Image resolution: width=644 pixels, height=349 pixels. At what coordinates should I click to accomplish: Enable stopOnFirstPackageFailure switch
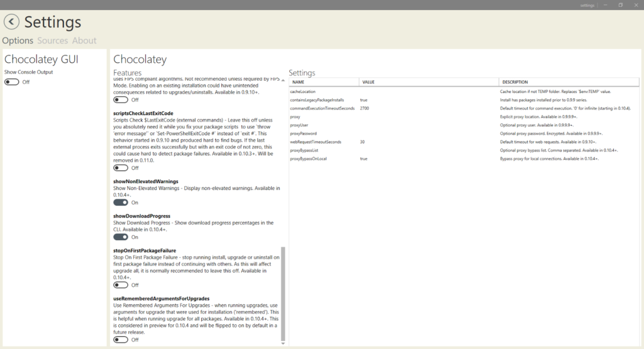click(x=121, y=285)
